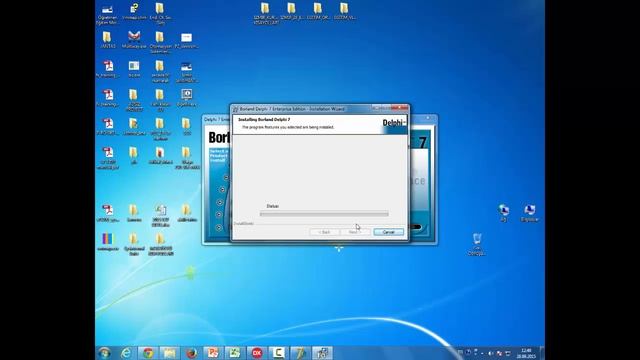Select the help file with question mark
The width and height of the screenshot is (640, 360).
[134, 12]
